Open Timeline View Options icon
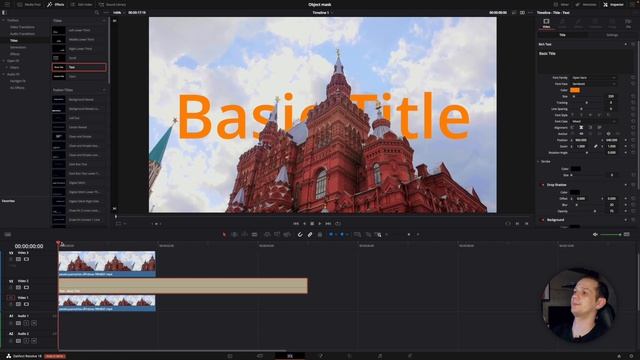This screenshot has width=640, height=360. (x=8, y=235)
